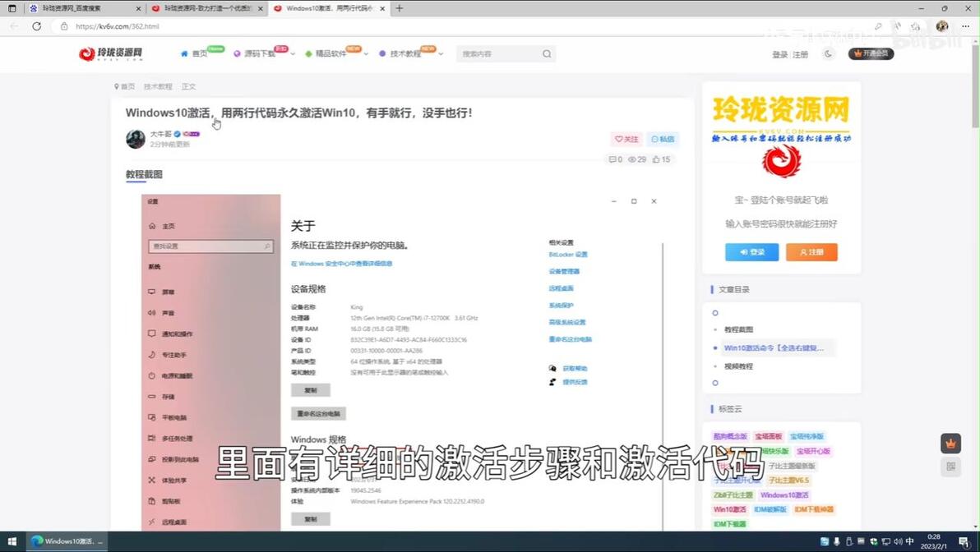Viewport: 980px width, 552px height.
Task: Click Windows Security shield tray icon
Action: point(873,541)
